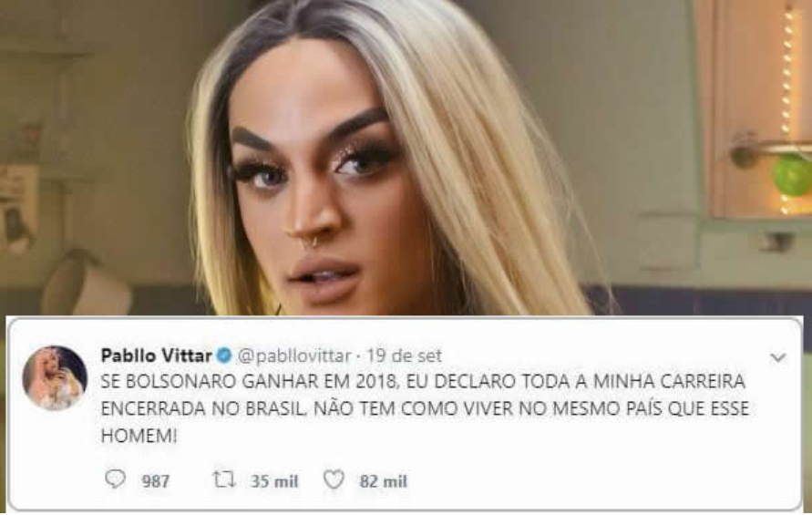The width and height of the screenshot is (812, 515).
Task: Open the Pabllo Vittar avatar picture
Action: tap(55, 377)
